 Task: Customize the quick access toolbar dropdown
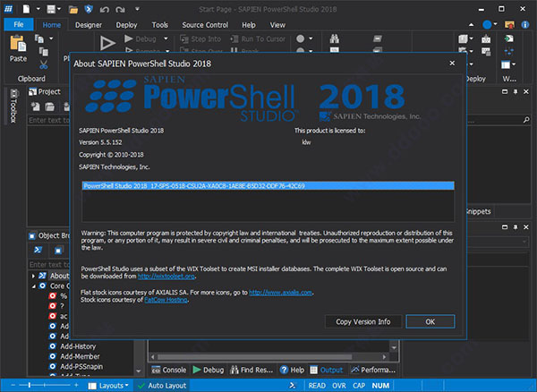(x=137, y=9)
